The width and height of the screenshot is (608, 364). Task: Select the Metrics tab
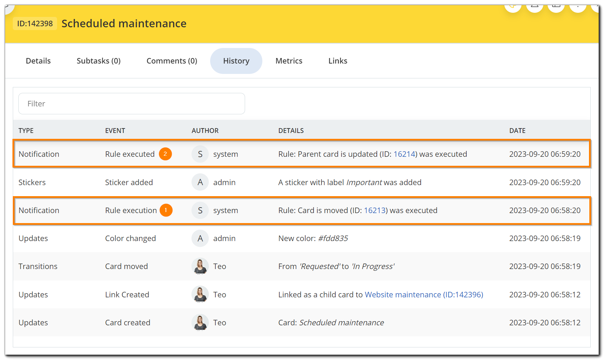(x=289, y=61)
